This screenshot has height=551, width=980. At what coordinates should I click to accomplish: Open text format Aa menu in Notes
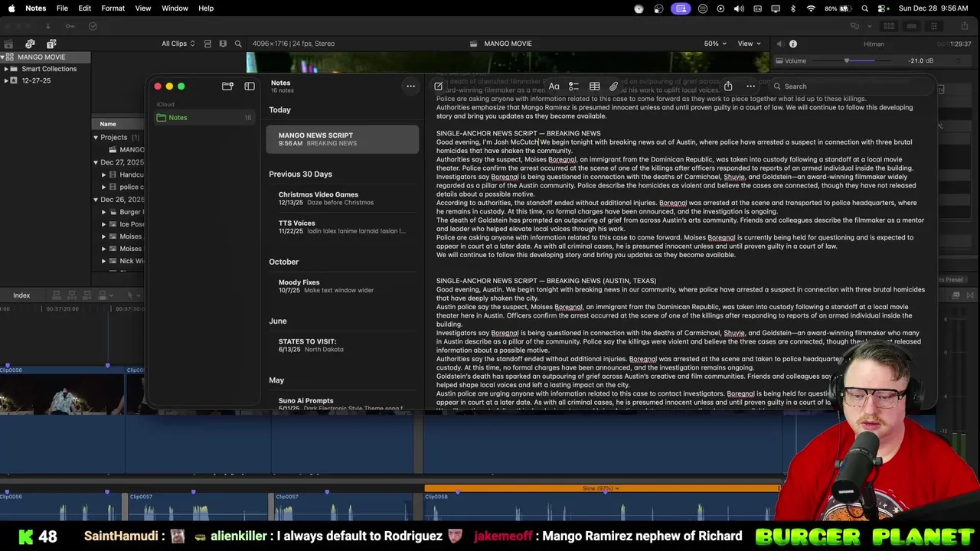coord(554,86)
